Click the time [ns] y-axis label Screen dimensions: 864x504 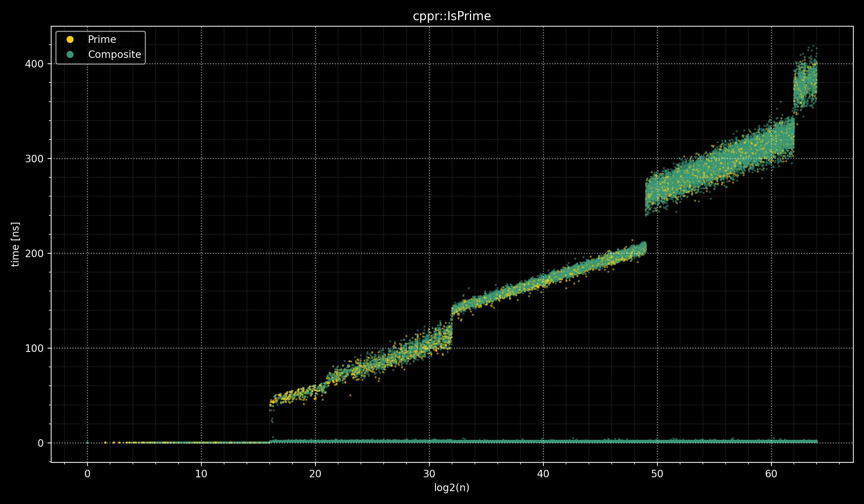click(x=15, y=244)
